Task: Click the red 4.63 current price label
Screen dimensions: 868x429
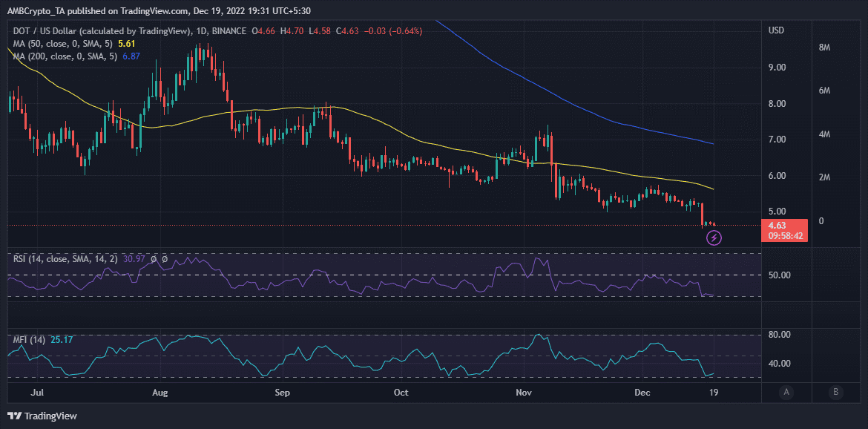Action: click(777, 226)
